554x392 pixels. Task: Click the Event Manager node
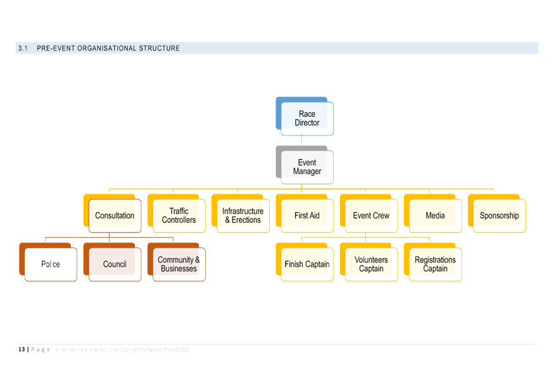click(x=305, y=165)
